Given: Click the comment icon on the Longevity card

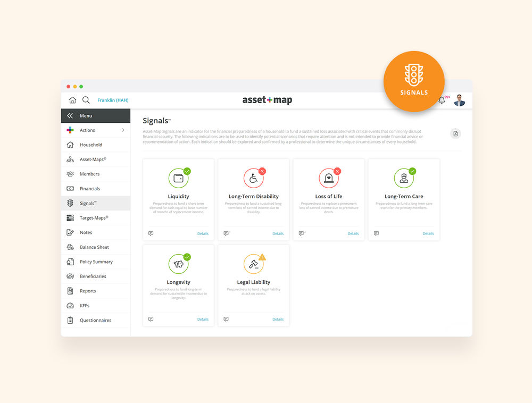Looking at the screenshot, I should [x=151, y=319].
